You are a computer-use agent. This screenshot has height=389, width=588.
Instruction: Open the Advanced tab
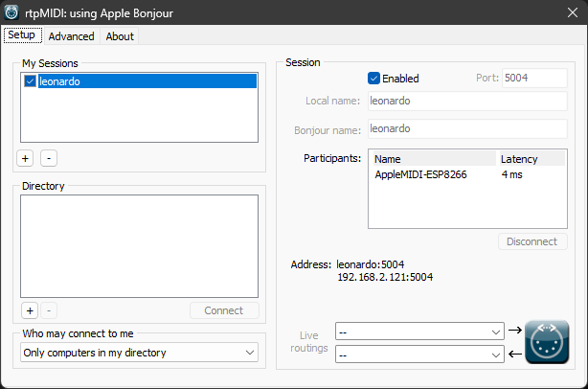71,36
